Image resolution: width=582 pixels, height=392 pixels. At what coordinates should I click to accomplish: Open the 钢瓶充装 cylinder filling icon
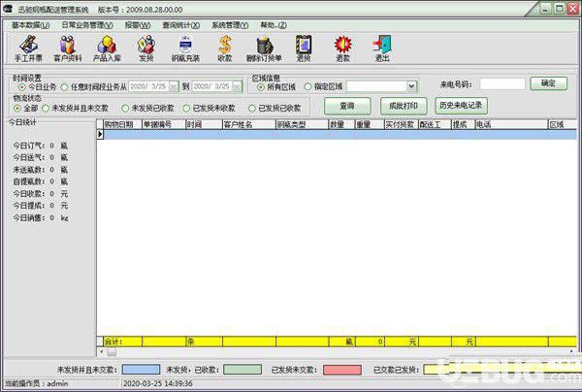[185, 49]
